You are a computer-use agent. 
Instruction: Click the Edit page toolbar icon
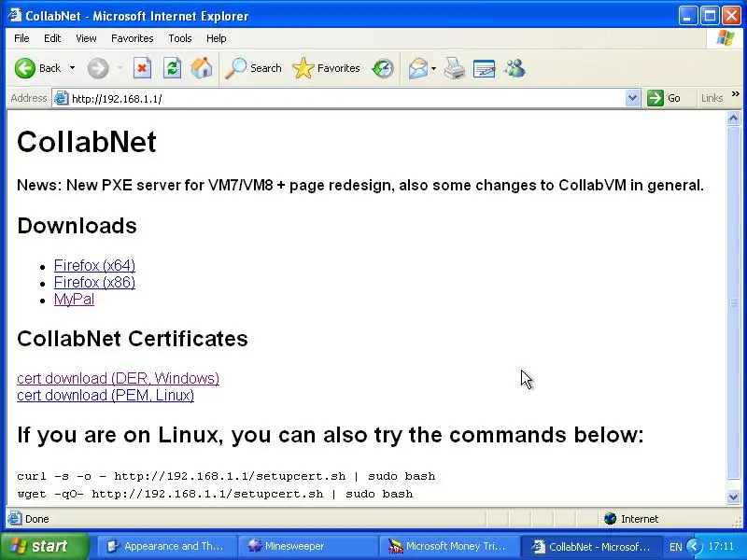484,68
